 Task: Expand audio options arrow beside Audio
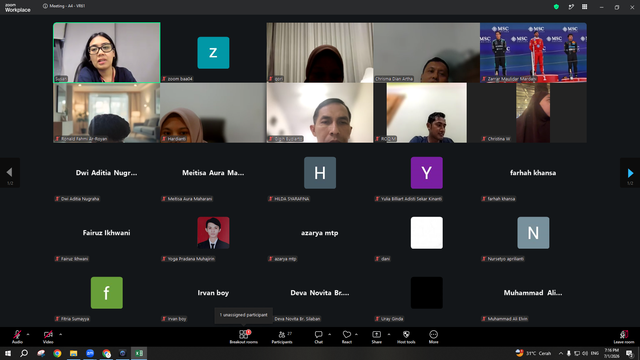pos(28,334)
